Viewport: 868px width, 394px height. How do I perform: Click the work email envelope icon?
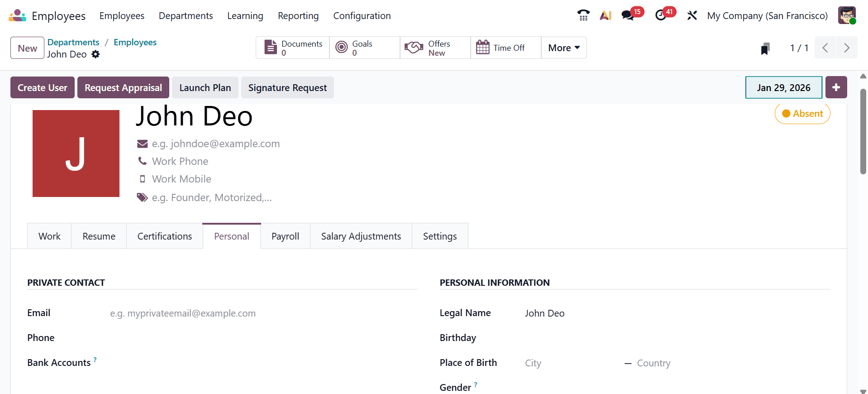[x=143, y=144]
